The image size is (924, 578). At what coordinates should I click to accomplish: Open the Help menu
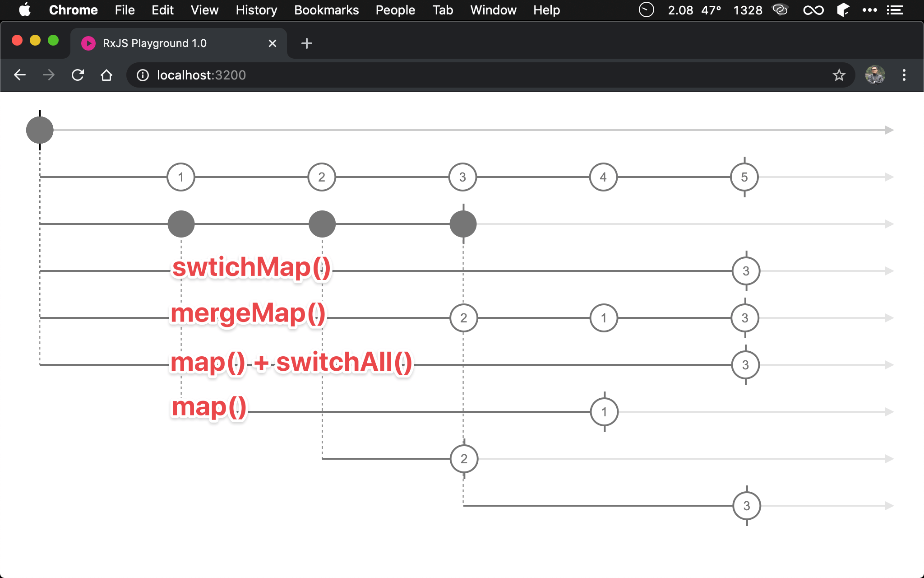coord(546,10)
